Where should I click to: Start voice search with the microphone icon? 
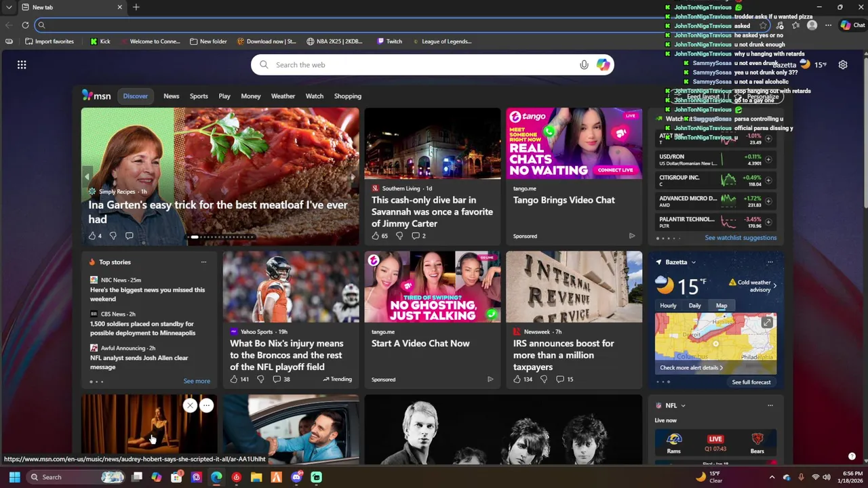[584, 64]
